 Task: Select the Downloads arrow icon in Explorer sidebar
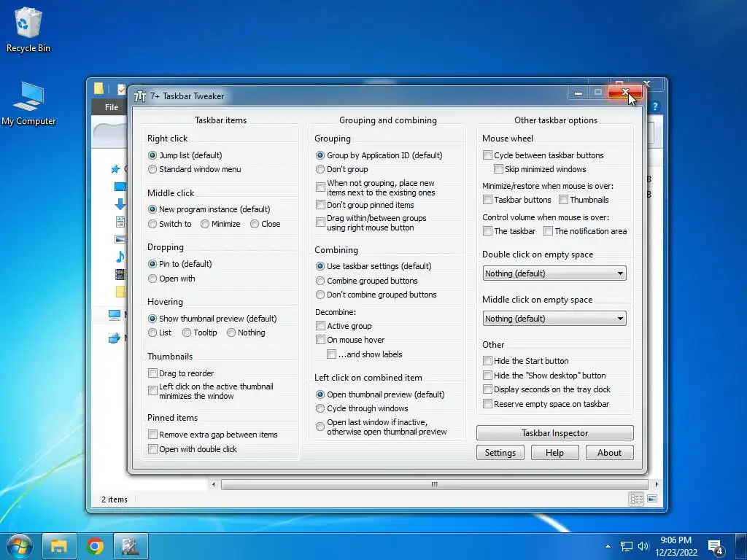click(x=120, y=204)
